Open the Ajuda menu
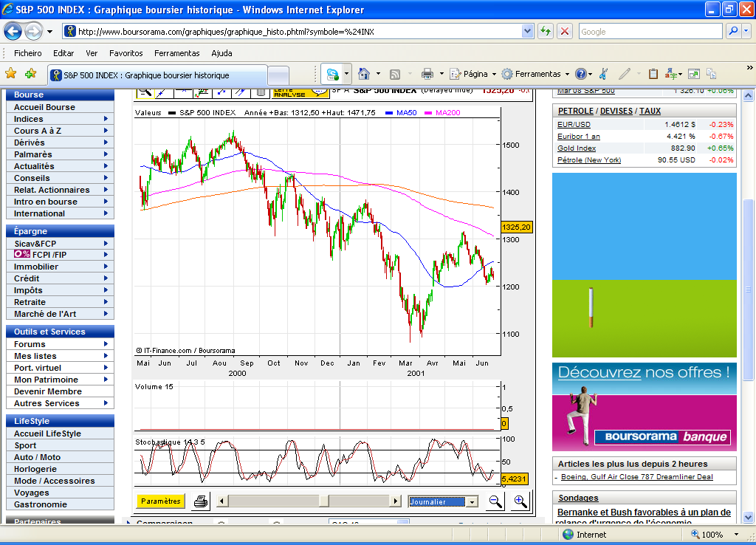The image size is (756, 545). click(x=221, y=53)
